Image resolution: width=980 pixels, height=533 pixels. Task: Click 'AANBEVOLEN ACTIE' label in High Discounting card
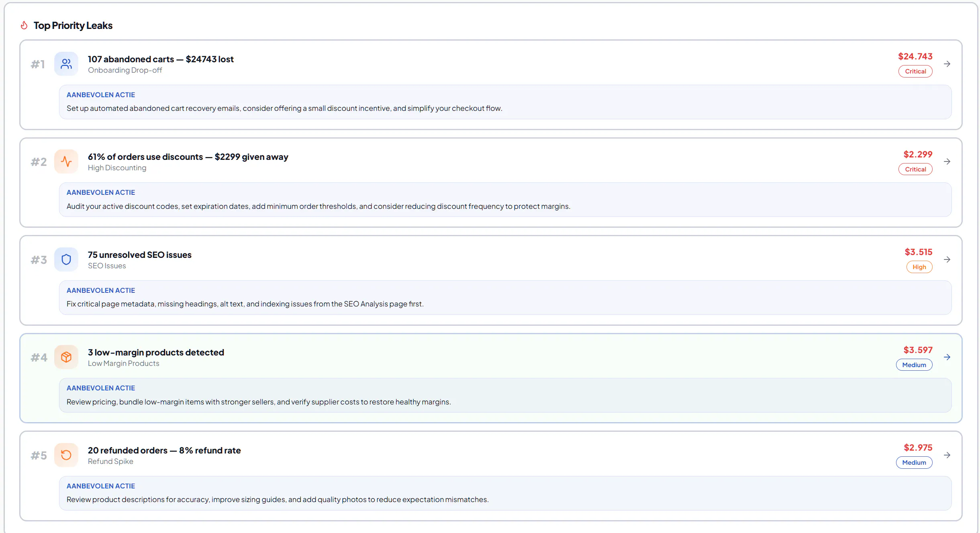[x=101, y=192]
